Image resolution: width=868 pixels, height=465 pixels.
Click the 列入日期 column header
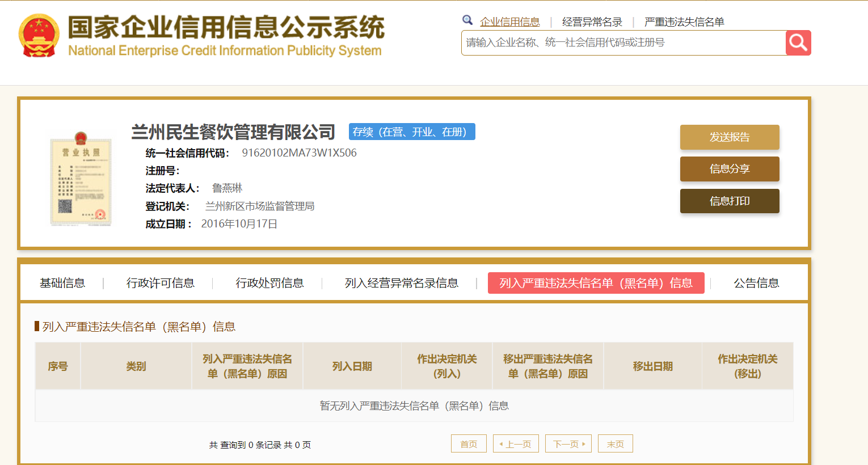click(x=352, y=366)
